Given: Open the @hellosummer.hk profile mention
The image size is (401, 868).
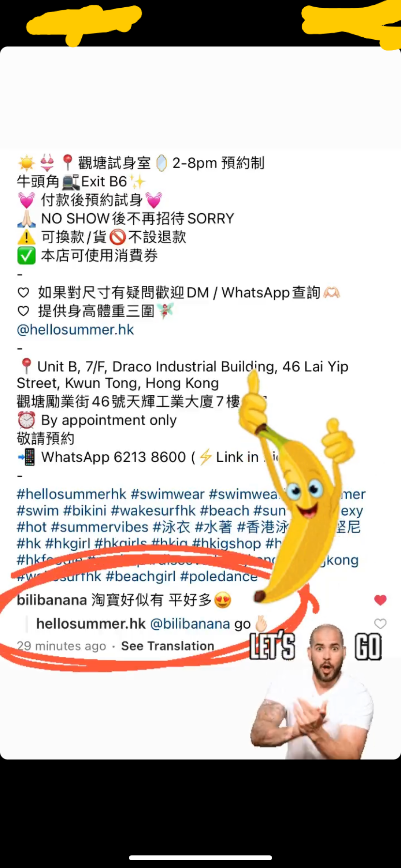Looking at the screenshot, I should pyautogui.click(x=75, y=330).
